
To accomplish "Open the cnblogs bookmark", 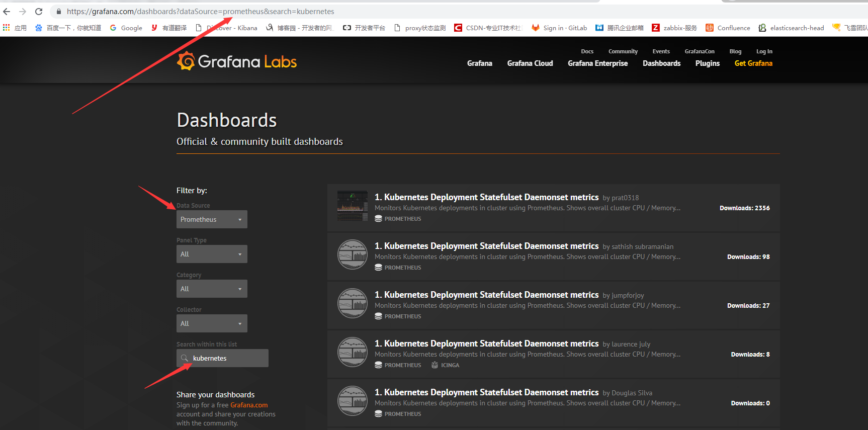I will (x=299, y=28).
